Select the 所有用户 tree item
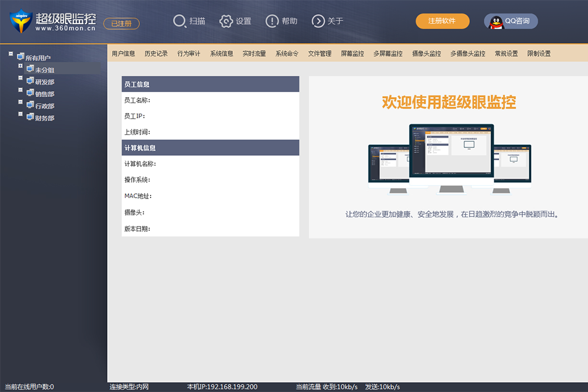Screen dimensions: 588x392 tap(38, 58)
